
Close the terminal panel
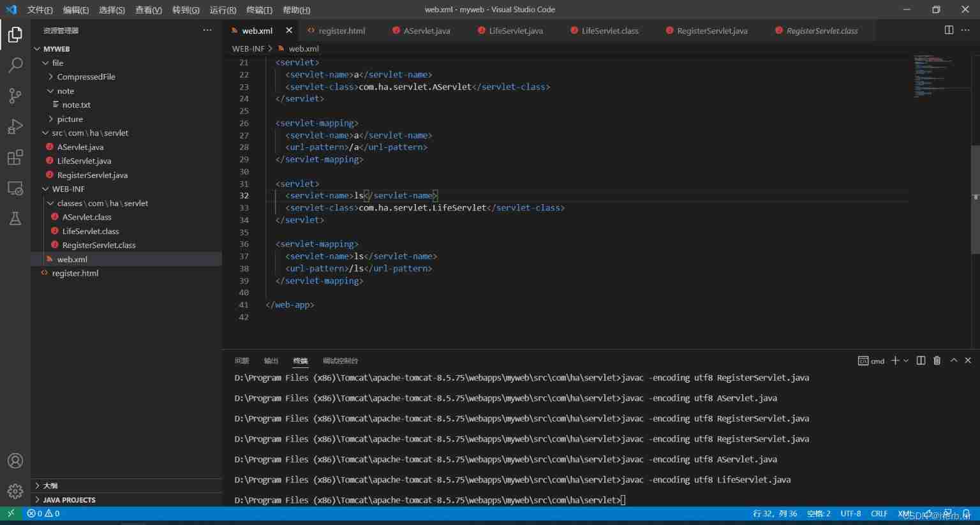(x=968, y=360)
